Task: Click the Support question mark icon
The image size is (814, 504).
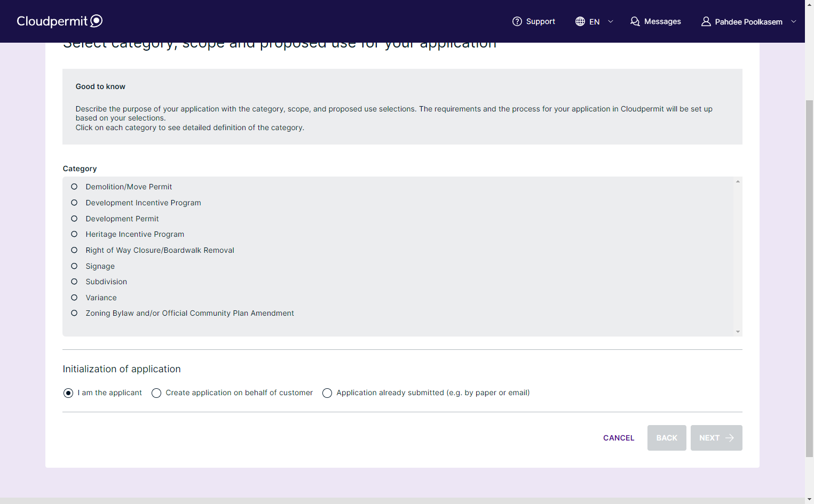Action: [517, 21]
